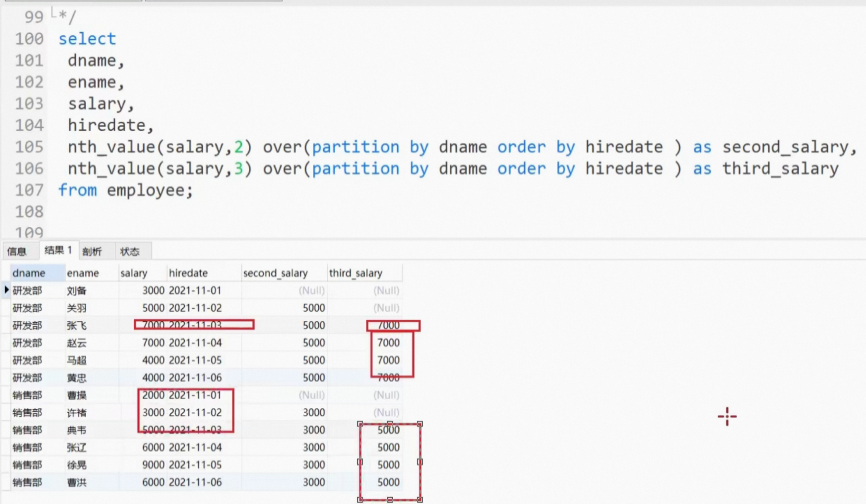Click hiredate 2021-11-04 in 张辽 row

pyautogui.click(x=195, y=447)
